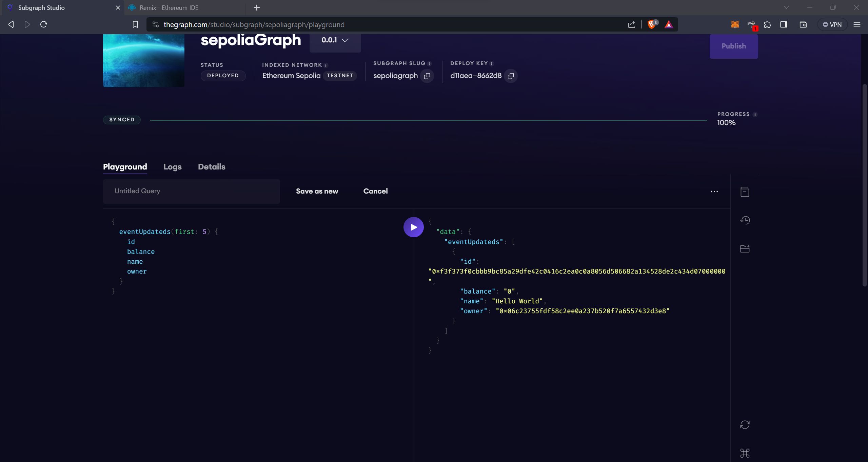Click the Cancel button
The image size is (868, 462).
(375, 191)
